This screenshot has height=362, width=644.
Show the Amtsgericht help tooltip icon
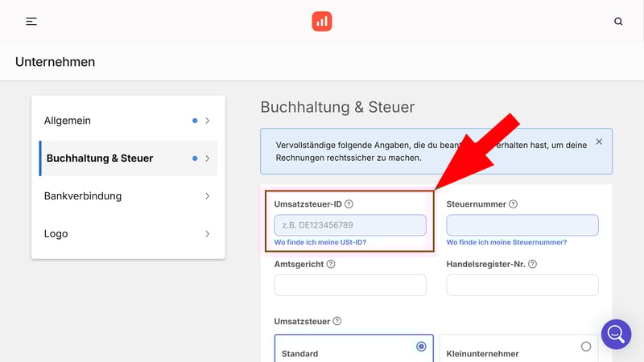pyautogui.click(x=331, y=264)
